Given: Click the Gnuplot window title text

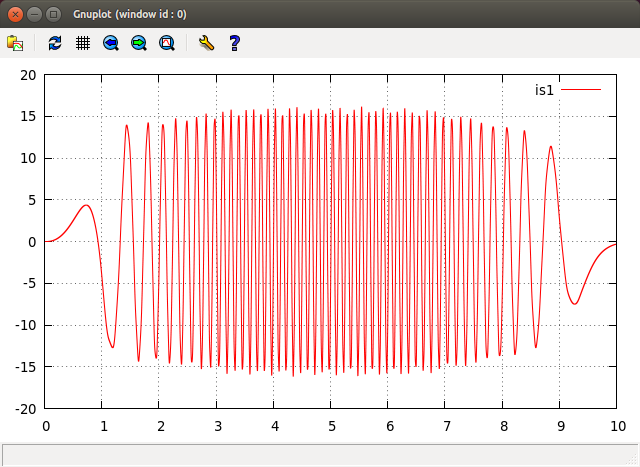Looking at the screenshot, I should 130,15.
